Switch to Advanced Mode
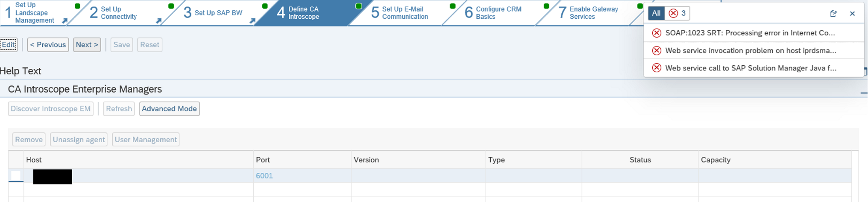The width and height of the screenshot is (868, 204). (169, 109)
